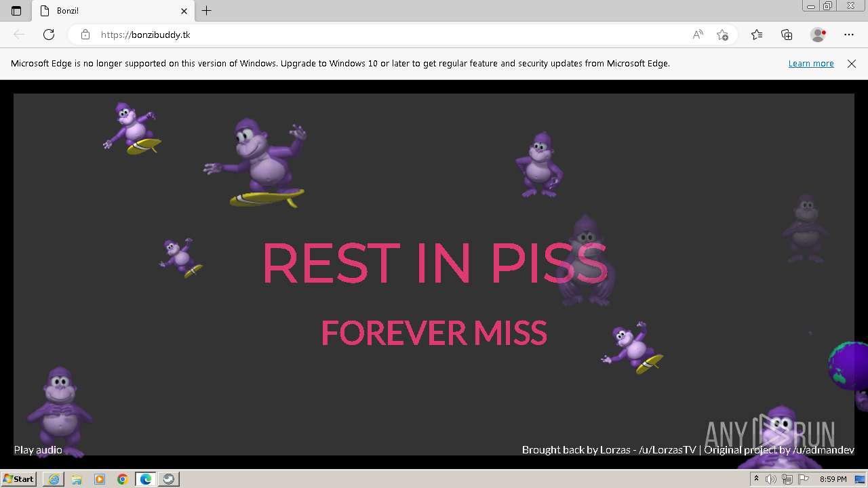Open the Favorites list
The height and width of the screenshot is (488, 868).
tap(757, 35)
